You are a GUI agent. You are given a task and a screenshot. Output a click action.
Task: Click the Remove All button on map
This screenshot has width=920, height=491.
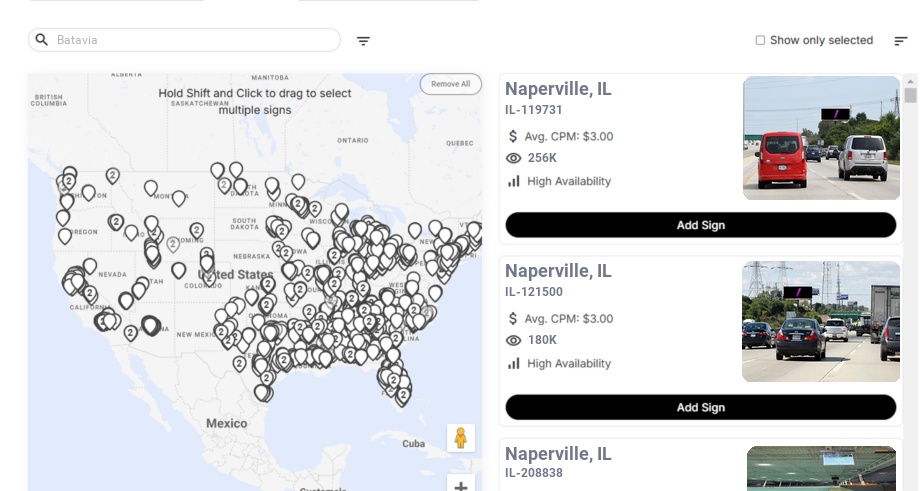(450, 84)
